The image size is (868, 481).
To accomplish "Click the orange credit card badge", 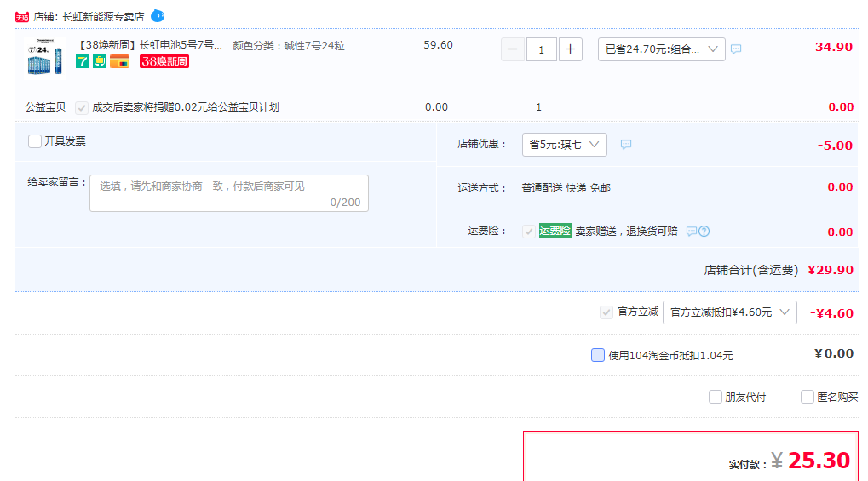I will tap(119, 61).
